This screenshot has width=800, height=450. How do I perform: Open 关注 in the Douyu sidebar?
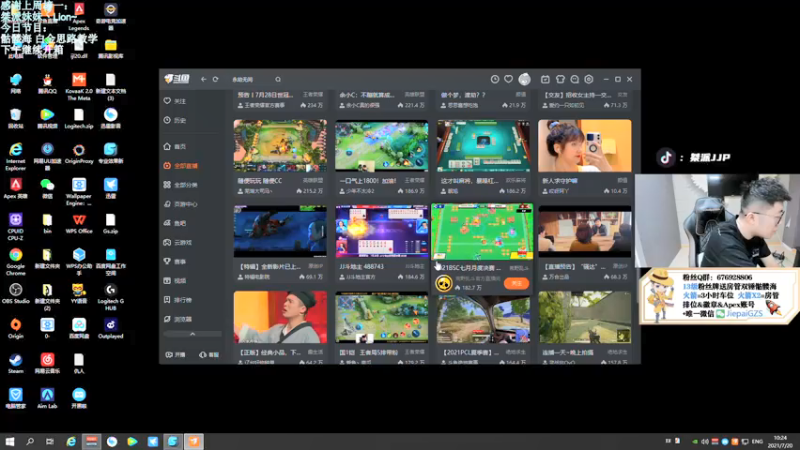[x=176, y=101]
